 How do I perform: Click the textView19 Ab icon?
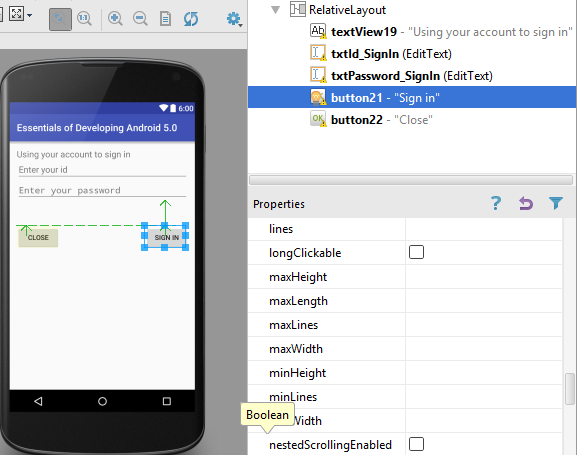coord(318,31)
